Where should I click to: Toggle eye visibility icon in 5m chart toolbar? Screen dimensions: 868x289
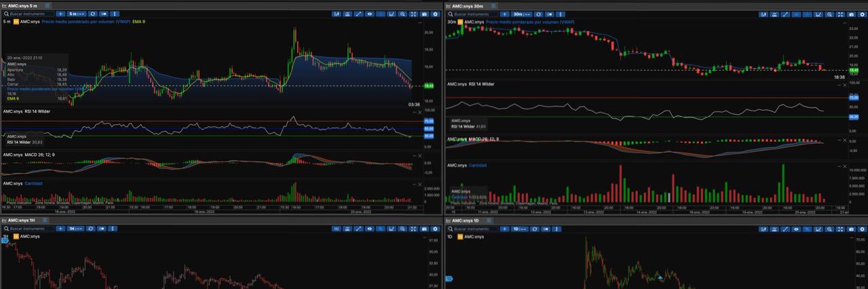(370, 14)
